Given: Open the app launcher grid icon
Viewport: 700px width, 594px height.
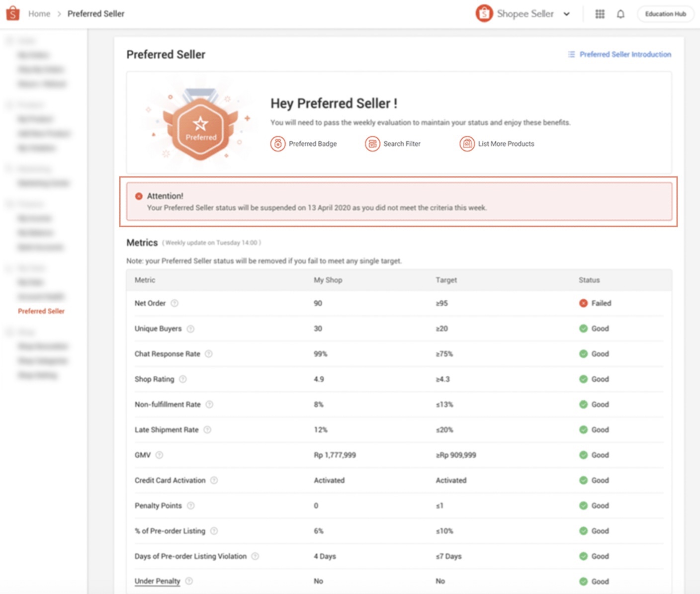Looking at the screenshot, I should (x=600, y=14).
